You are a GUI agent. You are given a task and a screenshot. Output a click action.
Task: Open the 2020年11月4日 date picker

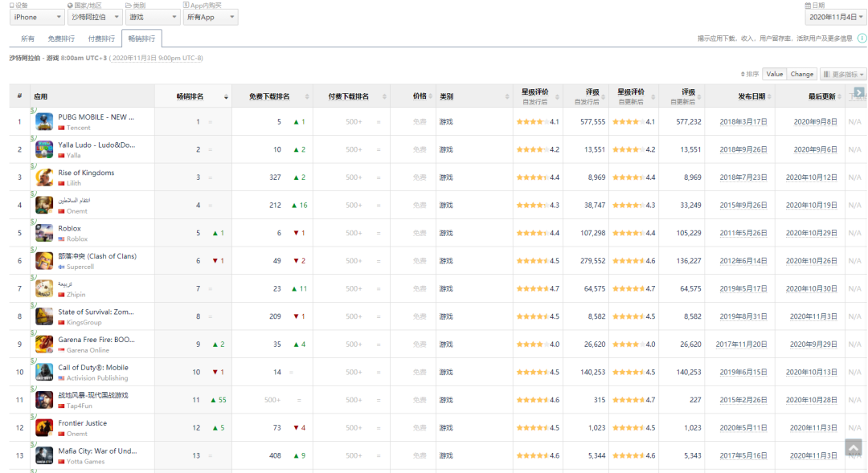(x=835, y=17)
